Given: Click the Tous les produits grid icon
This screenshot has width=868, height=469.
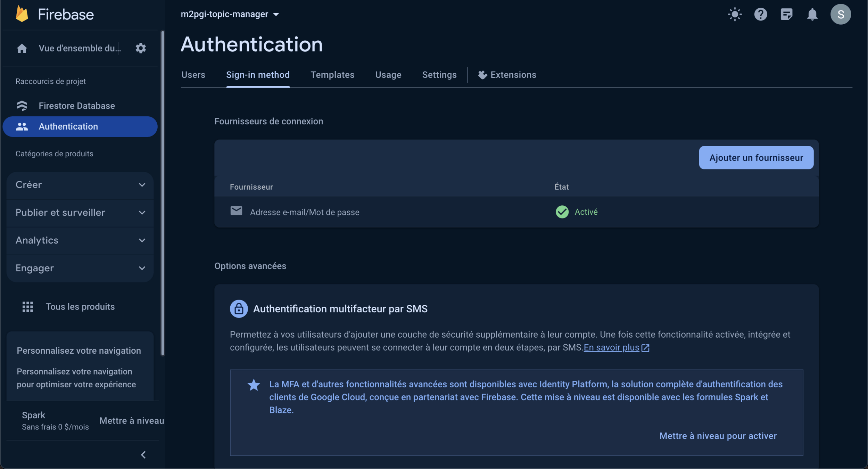Looking at the screenshot, I should pos(28,306).
